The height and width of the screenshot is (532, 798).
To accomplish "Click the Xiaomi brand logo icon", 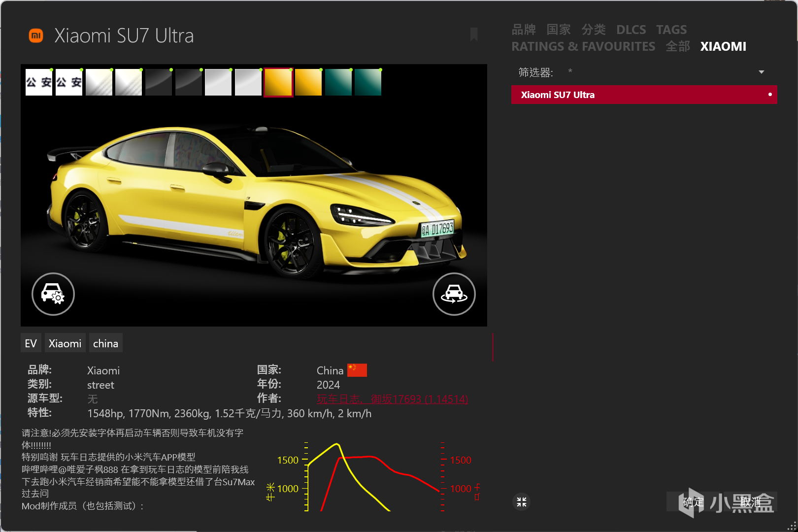I will [36, 35].
